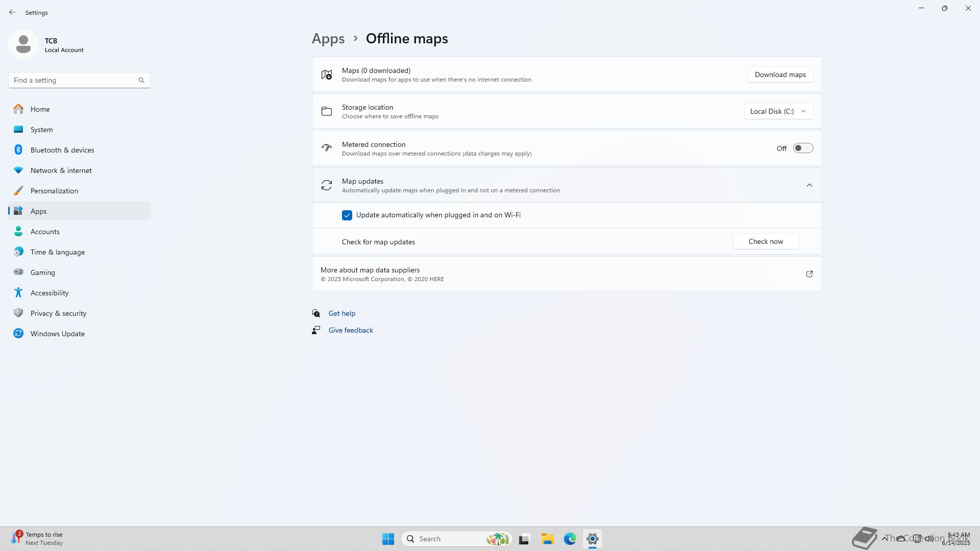Open File Explorer from taskbar

(x=547, y=539)
